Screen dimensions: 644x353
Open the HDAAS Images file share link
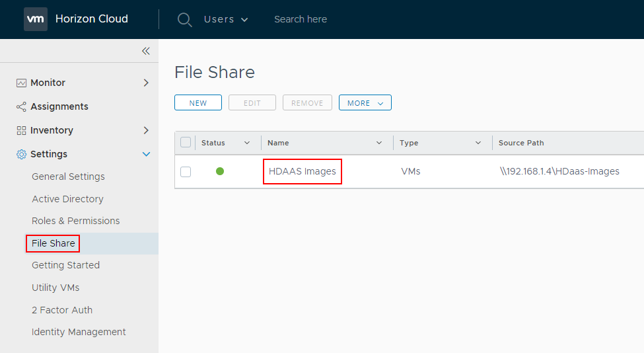click(x=302, y=171)
